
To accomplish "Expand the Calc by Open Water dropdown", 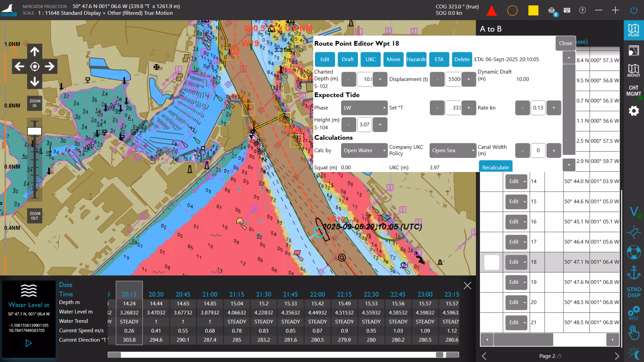I will [364, 150].
